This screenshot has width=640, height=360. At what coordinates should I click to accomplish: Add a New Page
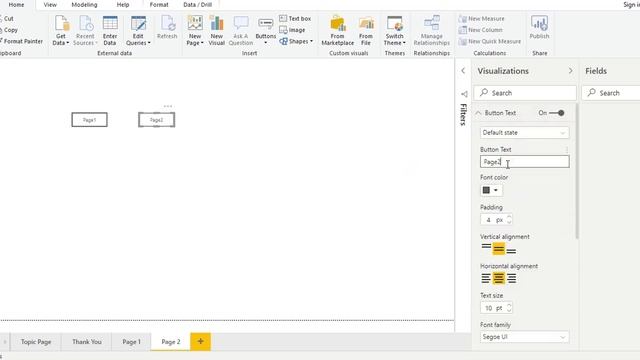pyautogui.click(x=195, y=31)
